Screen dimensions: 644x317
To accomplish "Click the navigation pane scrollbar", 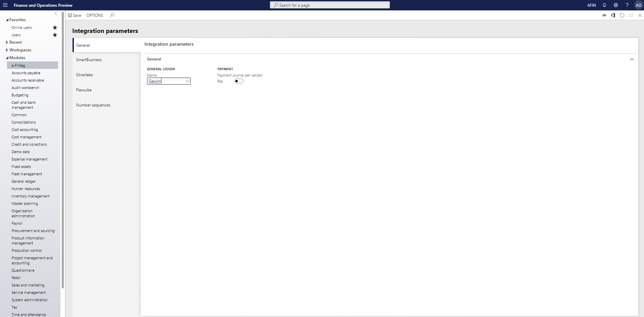I will (63, 150).
